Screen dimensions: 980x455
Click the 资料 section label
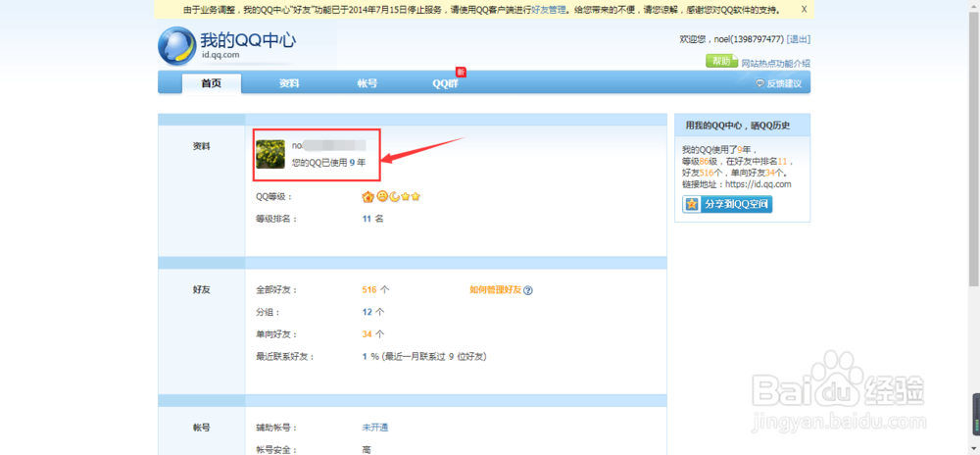click(201, 146)
